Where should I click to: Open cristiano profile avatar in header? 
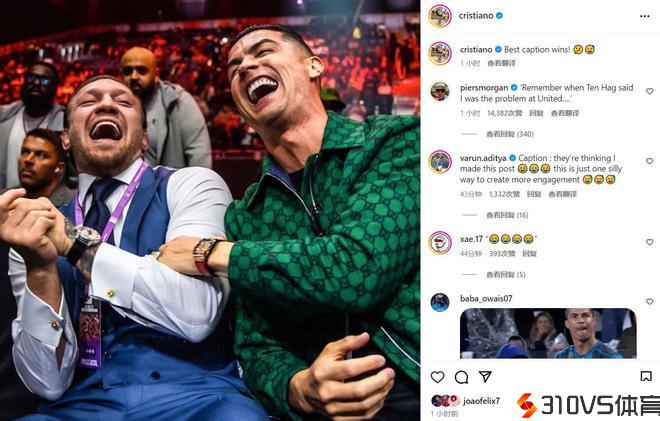pyautogui.click(x=440, y=16)
